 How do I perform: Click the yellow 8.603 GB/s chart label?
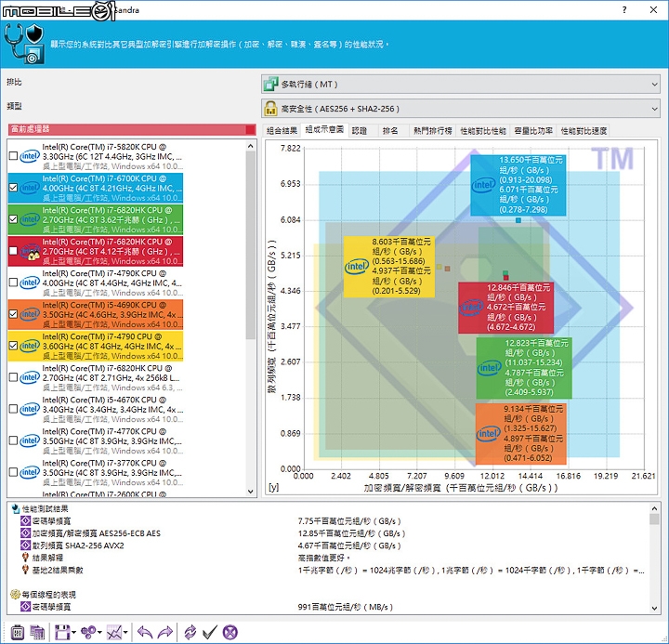(x=389, y=267)
